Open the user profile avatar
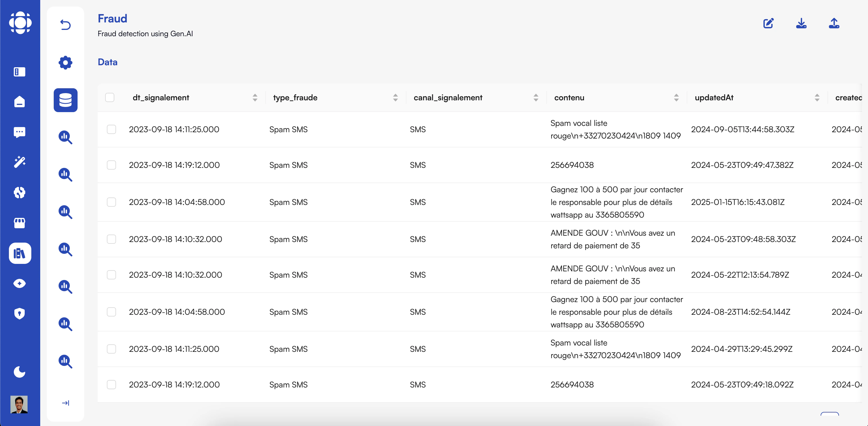This screenshot has height=426, width=868. (x=19, y=404)
